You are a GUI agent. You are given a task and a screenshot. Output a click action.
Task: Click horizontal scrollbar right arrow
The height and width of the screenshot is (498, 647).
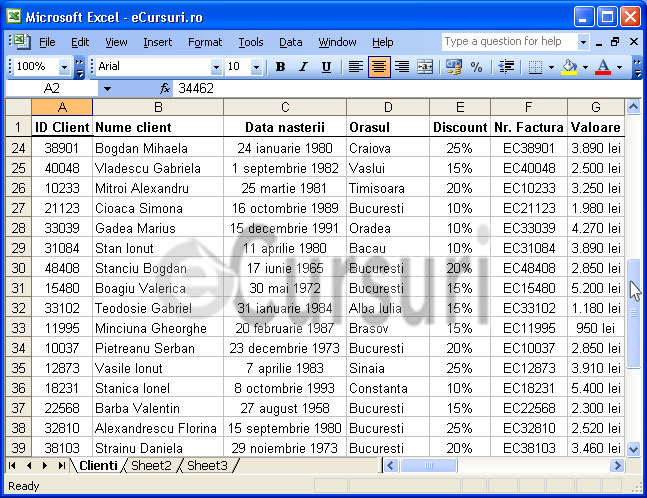tap(617, 466)
